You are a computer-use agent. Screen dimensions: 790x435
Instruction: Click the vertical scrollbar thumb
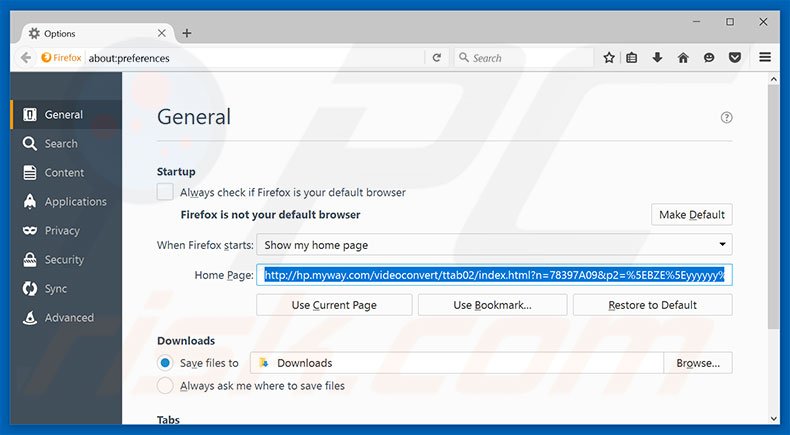tap(773, 207)
